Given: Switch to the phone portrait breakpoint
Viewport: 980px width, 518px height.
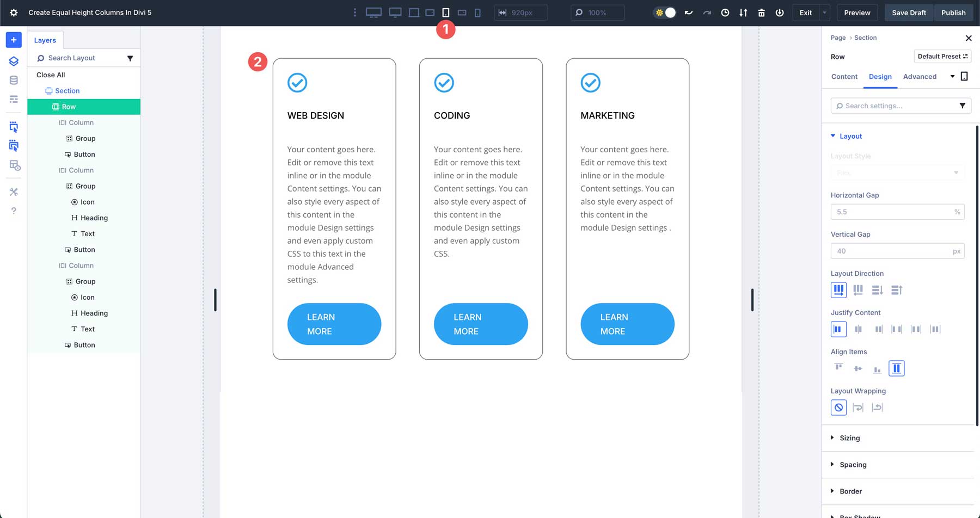Looking at the screenshot, I should 477,13.
